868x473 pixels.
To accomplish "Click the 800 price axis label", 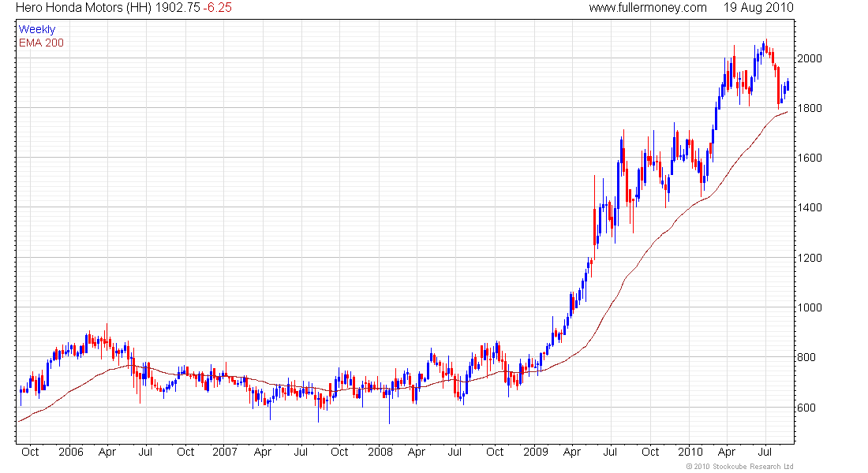I will pos(806,357).
